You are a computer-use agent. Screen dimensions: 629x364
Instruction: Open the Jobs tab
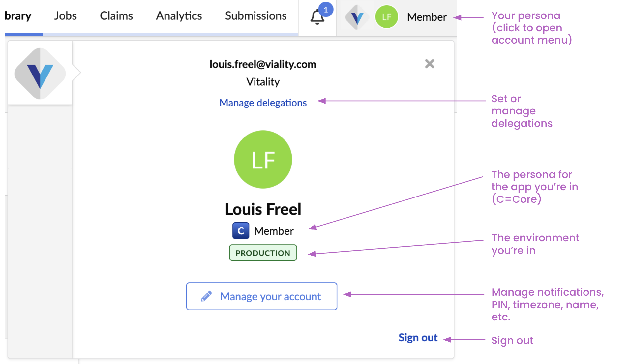pos(65,16)
